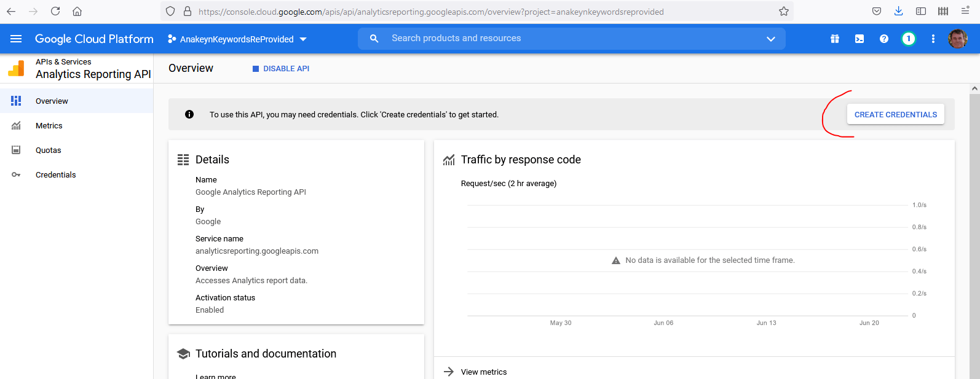The image size is (980, 379).
Task: Click the Credentials key sidebar icon
Action: pyautogui.click(x=16, y=174)
